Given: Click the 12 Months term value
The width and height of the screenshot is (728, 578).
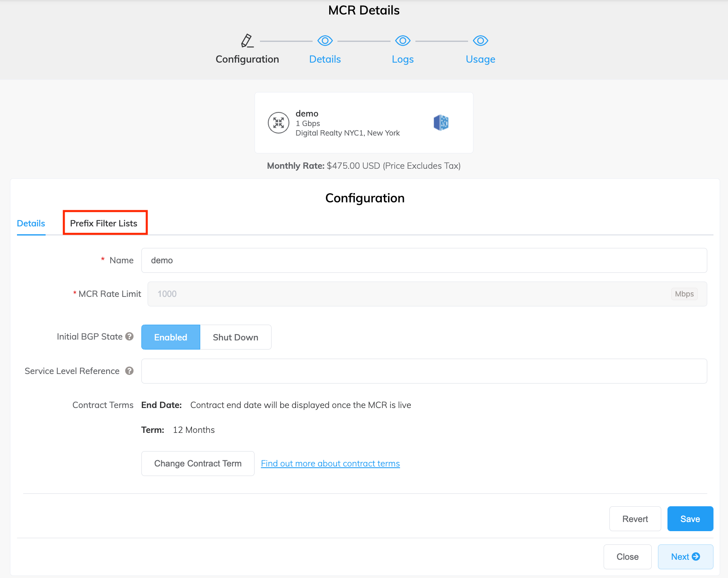Looking at the screenshot, I should point(194,430).
